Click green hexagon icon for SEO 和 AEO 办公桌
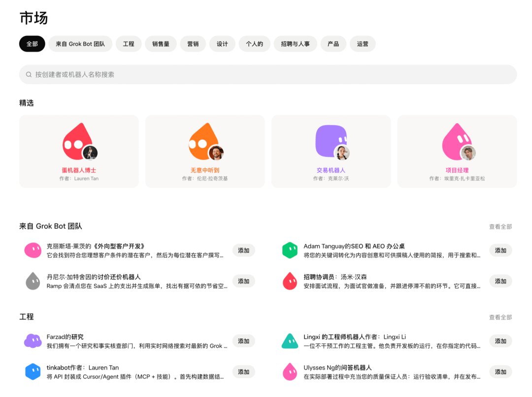This screenshot has height=397, width=532. (290, 251)
